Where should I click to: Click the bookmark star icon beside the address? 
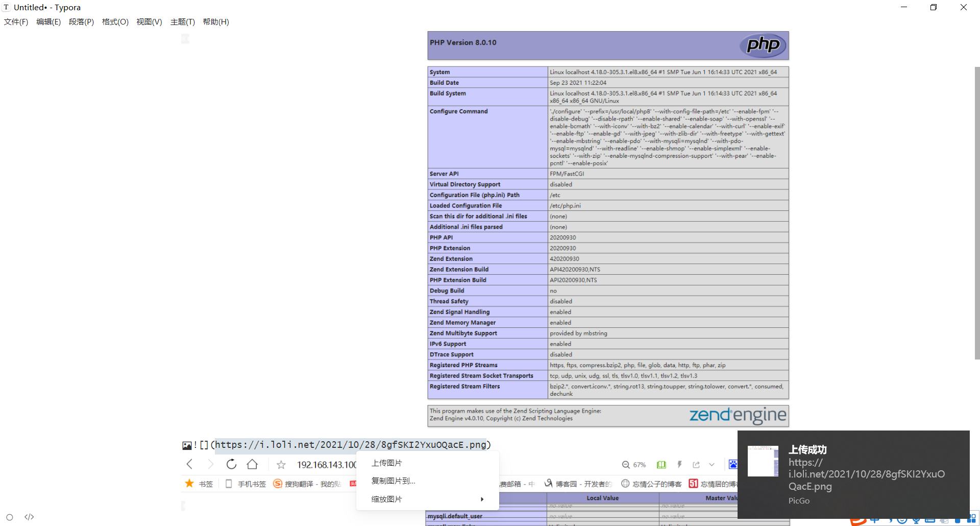click(x=281, y=465)
